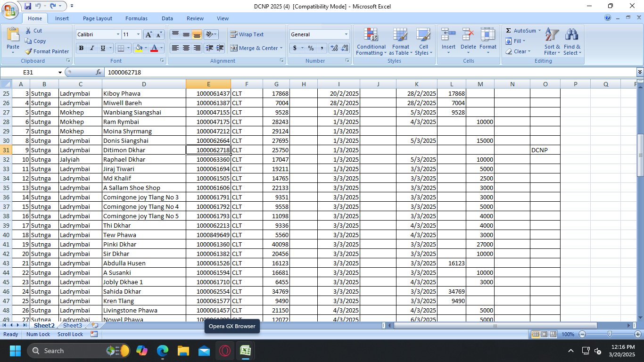Expand the Name Box dropdown arrow
Image resolution: width=644 pixels, height=362 pixels.
(60, 72)
